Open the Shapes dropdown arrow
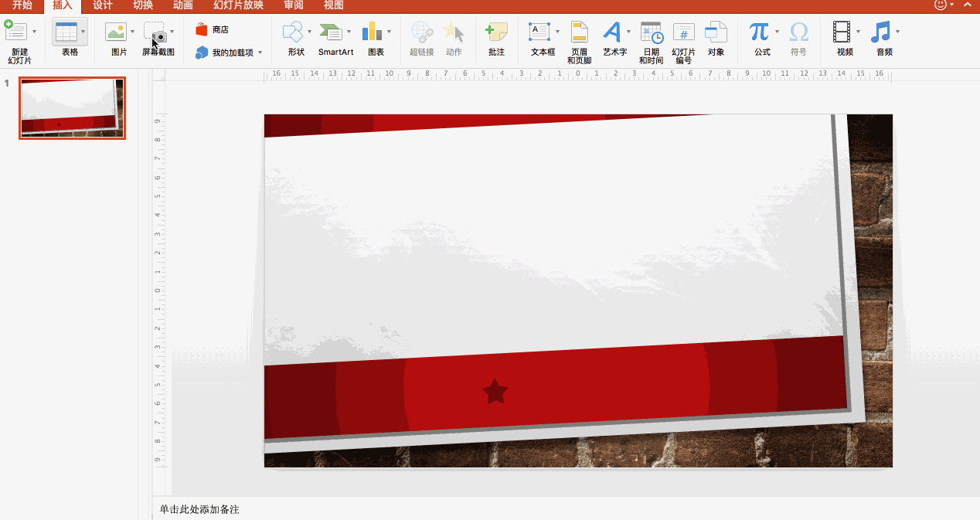980x520 pixels. coord(310,32)
